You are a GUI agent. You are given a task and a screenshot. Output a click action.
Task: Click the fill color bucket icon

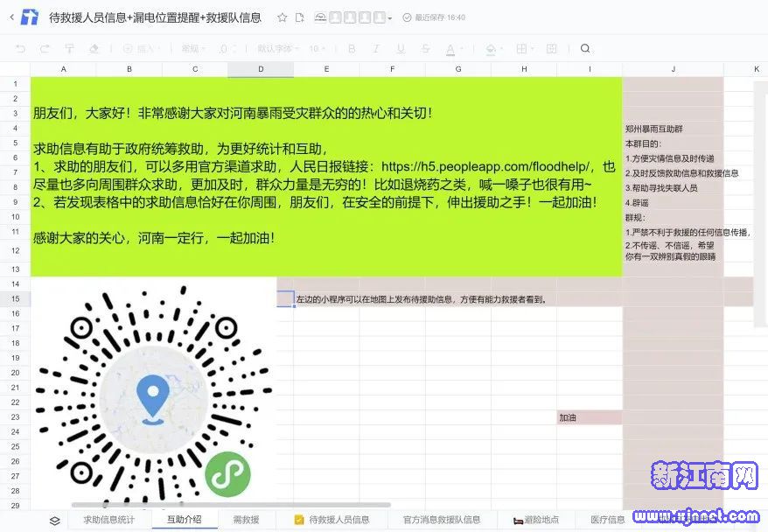pyautogui.click(x=491, y=49)
